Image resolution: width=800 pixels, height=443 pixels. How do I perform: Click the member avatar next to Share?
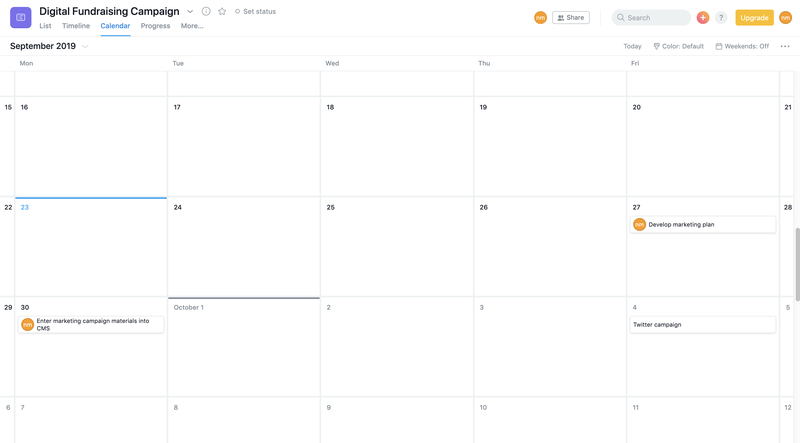(540, 17)
